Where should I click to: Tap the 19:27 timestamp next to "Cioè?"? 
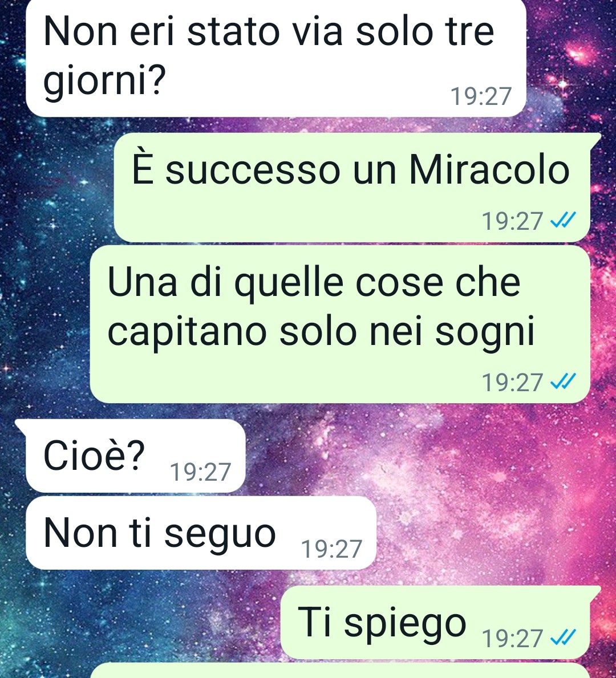(x=200, y=472)
